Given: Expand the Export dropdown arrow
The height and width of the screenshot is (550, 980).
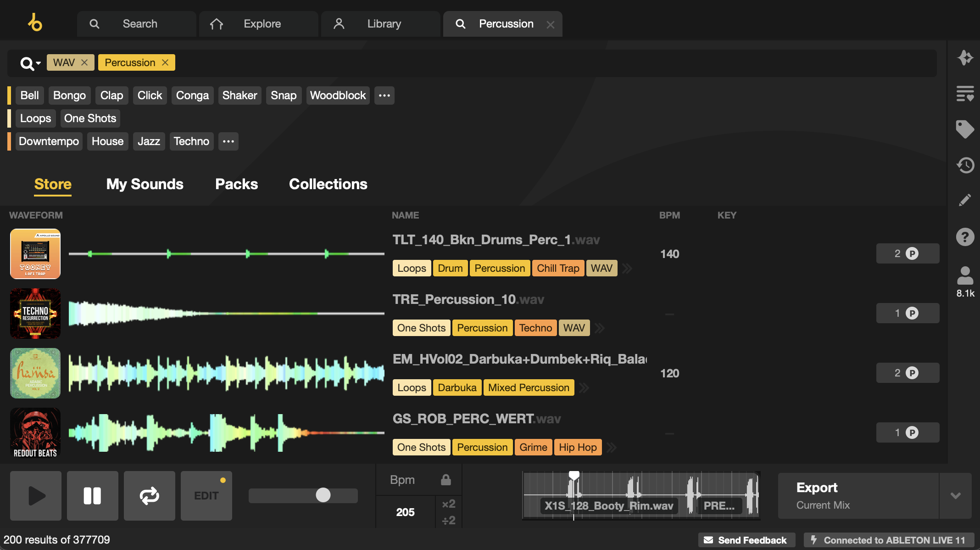Looking at the screenshot, I should [x=956, y=495].
